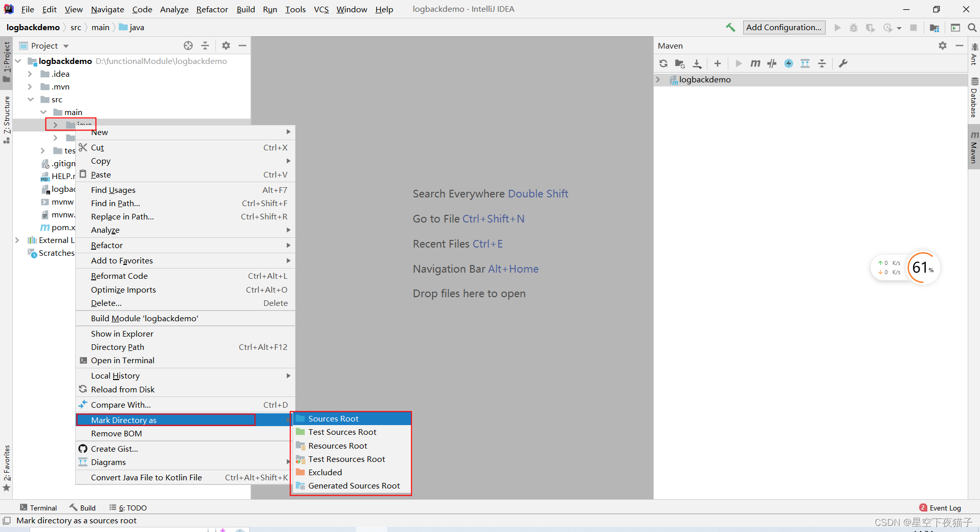Open Project panel settings gear
The image size is (980, 532).
pos(226,46)
